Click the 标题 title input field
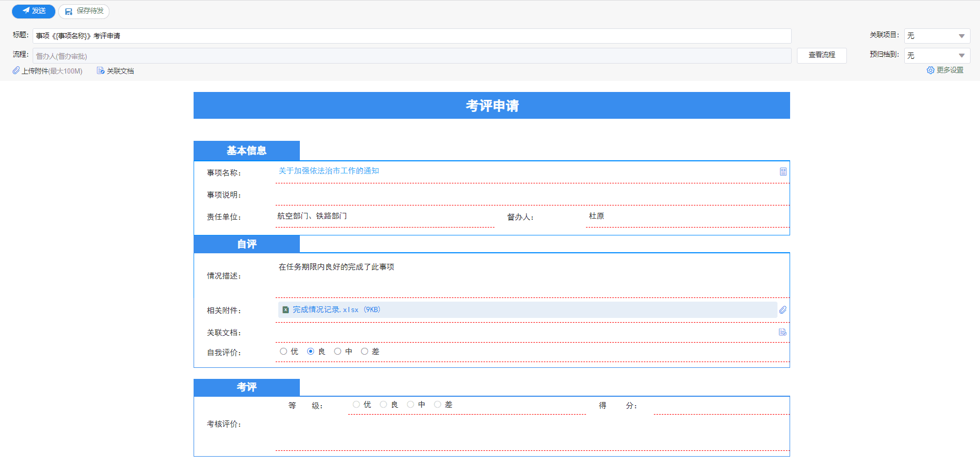 pos(412,36)
